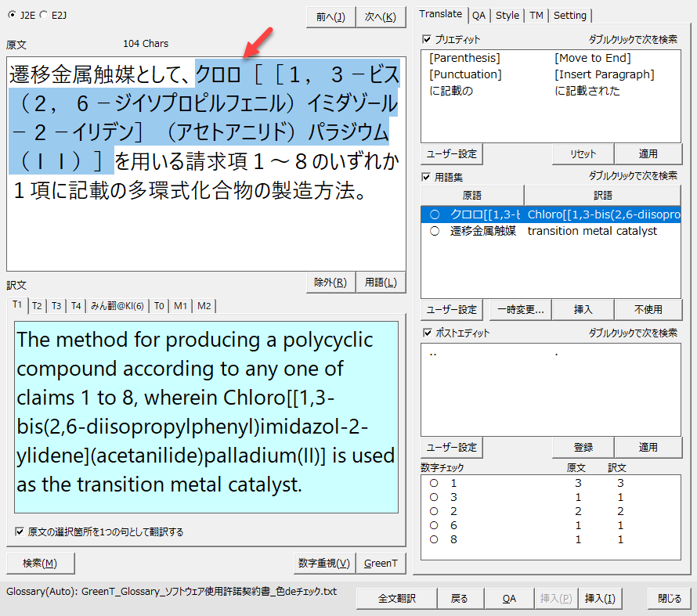Screen dimensions: 697x616
Task: Uncheck 原文の選択箇所を1つの句として翻訳する option
Action: [20, 532]
